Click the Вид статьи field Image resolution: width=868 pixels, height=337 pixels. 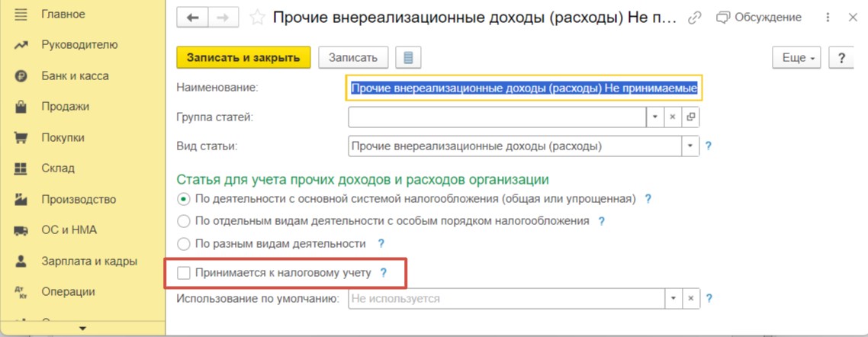515,146
